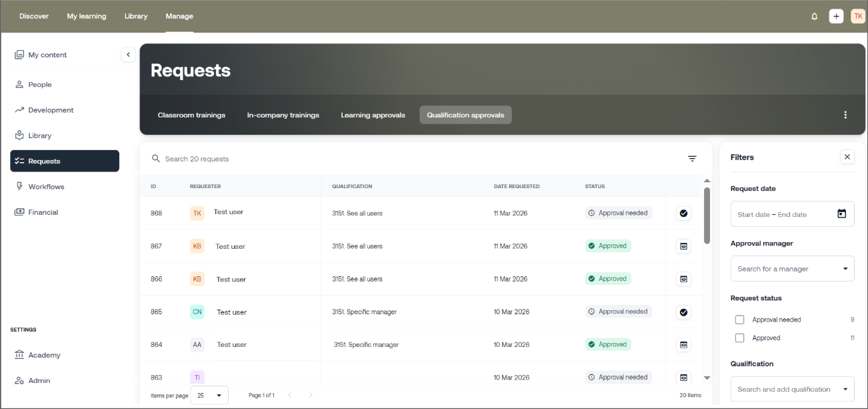
Task: Click the '20 items' count in footer
Action: (x=691, y=395)
